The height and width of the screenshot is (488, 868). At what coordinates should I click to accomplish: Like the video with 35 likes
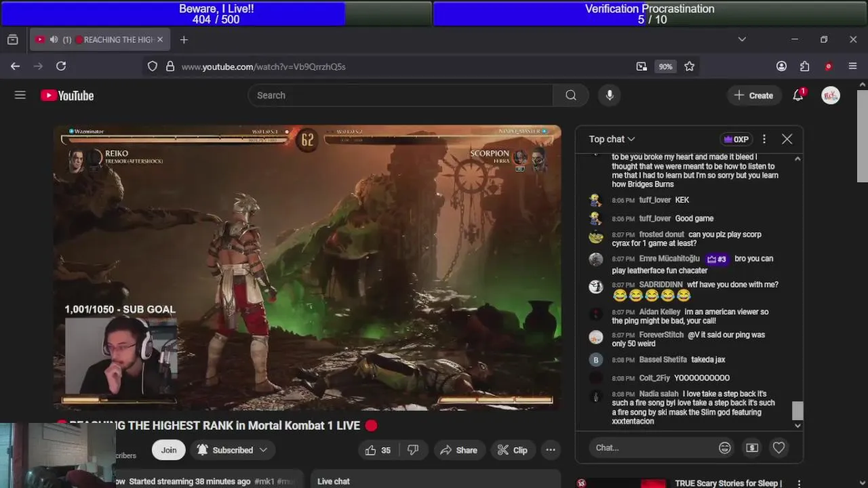coord(378,450)
